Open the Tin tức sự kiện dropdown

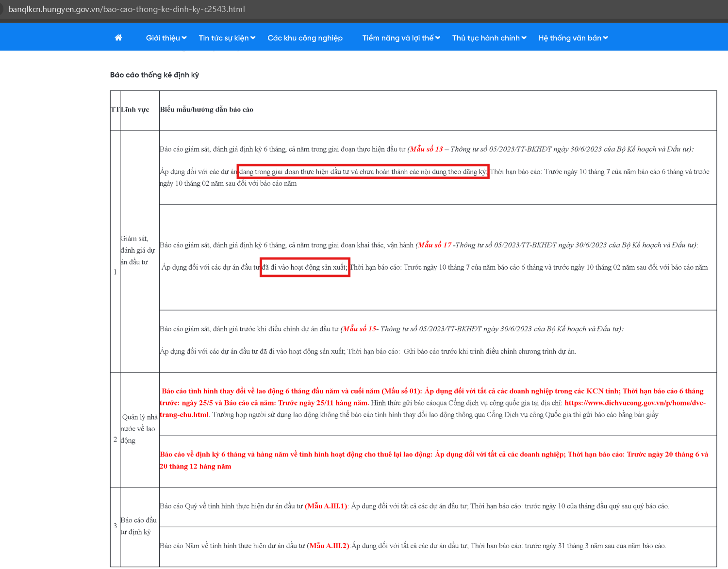click(227, 38)
